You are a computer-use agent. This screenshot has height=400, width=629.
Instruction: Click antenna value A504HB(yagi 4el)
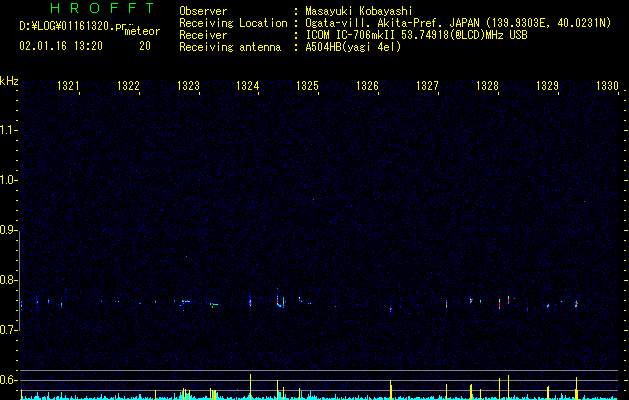tap(353, 47)
